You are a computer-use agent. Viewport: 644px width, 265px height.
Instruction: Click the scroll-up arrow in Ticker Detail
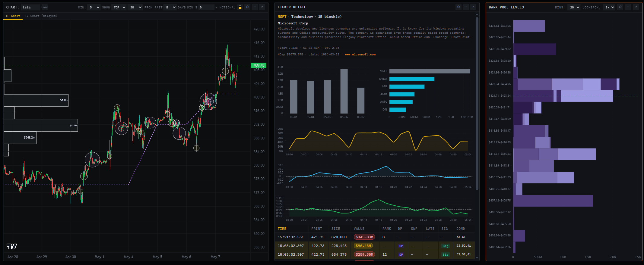(x=477, y=14)
